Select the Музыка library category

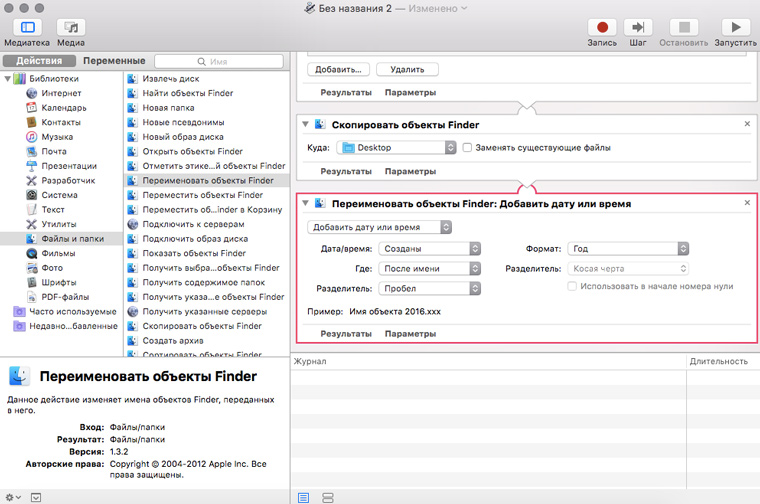click(x=56, y=137)
